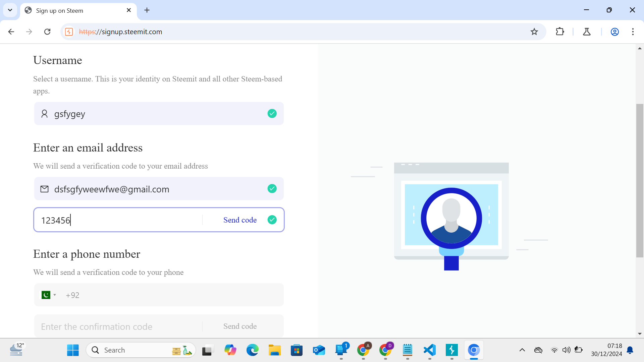
Task: Open Visual Studio Code from the taskbar
Action: click(429, 350)
